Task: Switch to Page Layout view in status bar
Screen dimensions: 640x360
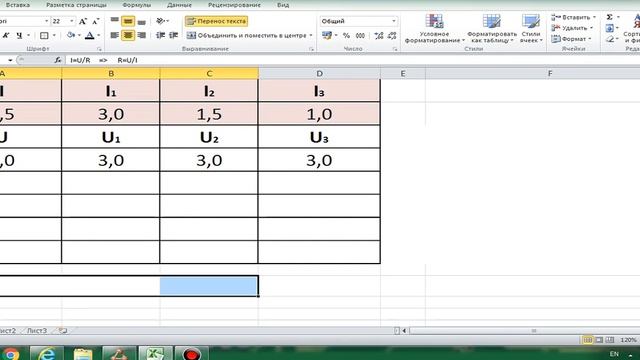Action: coord(599,340)
